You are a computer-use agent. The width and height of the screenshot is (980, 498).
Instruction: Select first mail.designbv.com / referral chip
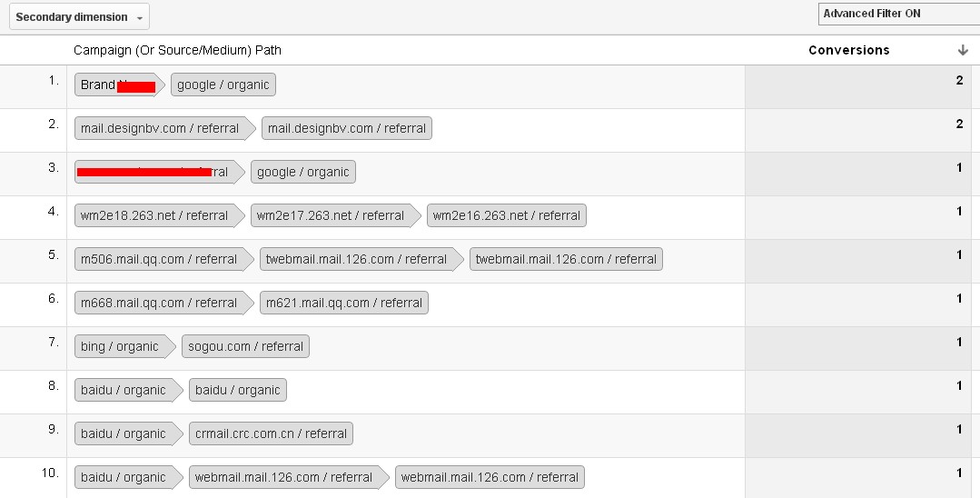[163, 128]
